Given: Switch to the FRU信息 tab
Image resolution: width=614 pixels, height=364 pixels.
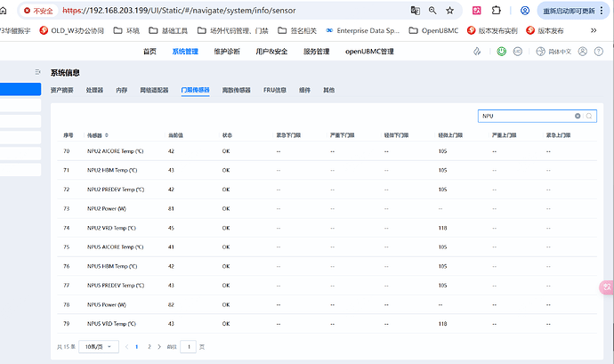Looking at the screenshot, I should (274, 90).
